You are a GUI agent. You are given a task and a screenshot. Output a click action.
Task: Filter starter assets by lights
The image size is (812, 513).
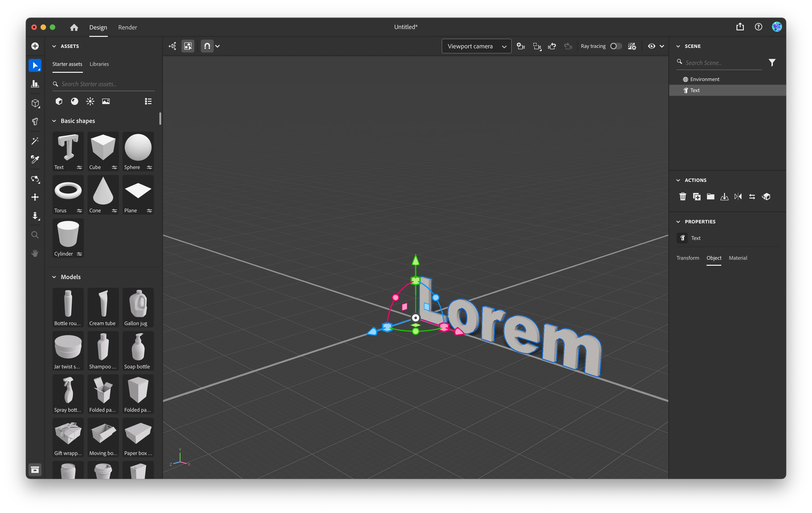pos(90,101)
